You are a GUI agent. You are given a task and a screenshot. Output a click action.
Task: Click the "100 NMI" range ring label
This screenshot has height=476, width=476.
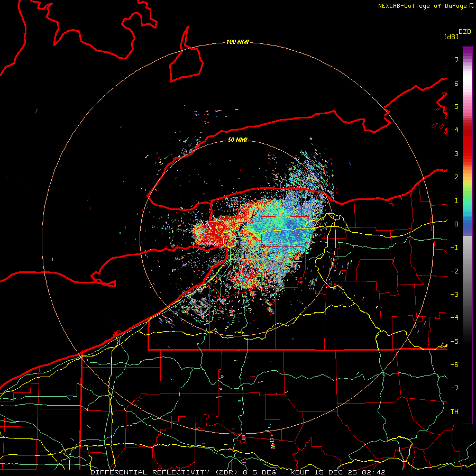(237, 42)
